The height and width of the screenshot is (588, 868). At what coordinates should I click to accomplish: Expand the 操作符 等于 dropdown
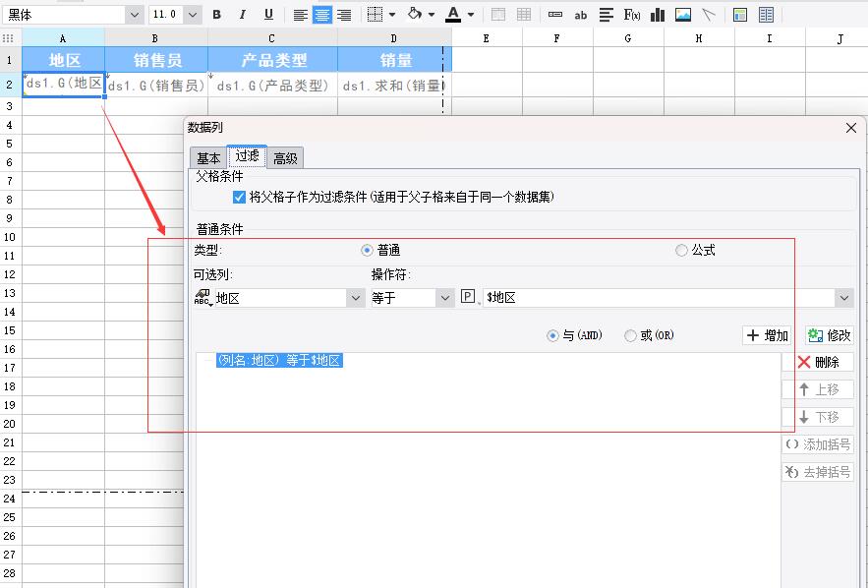[x=445, y=298]
